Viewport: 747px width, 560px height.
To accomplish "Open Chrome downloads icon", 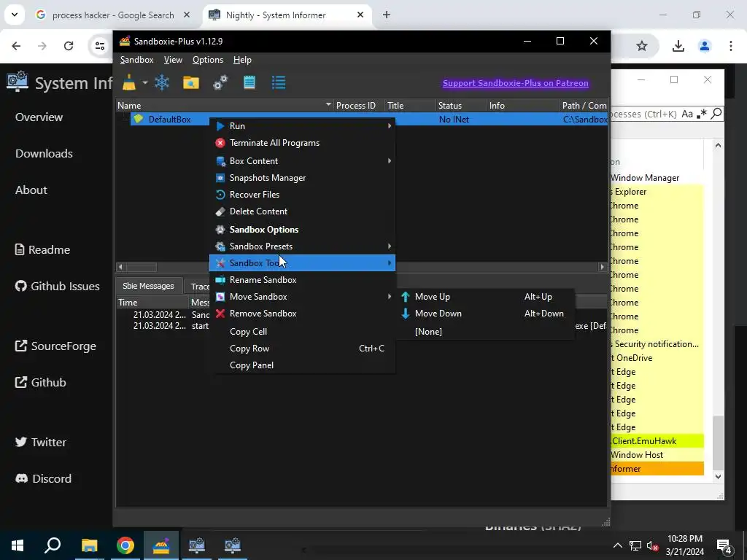I will coord(678,46).
